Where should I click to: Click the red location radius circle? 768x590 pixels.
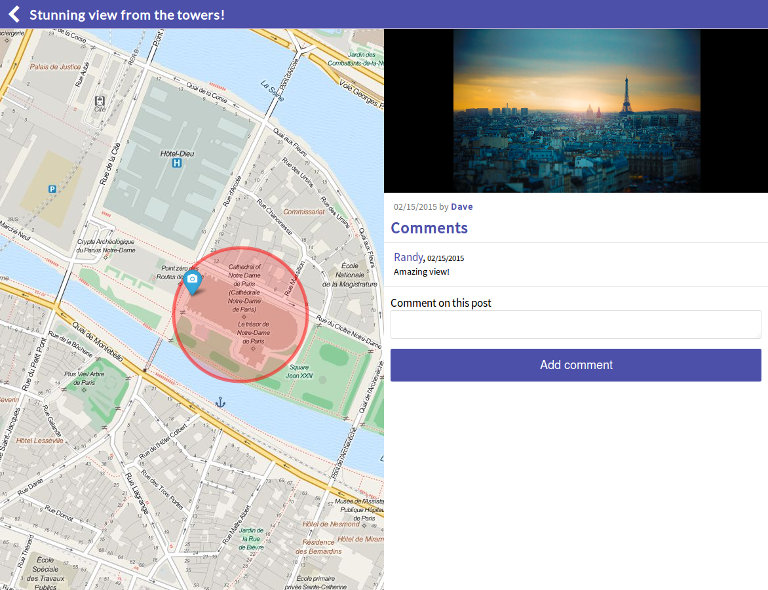240,314
